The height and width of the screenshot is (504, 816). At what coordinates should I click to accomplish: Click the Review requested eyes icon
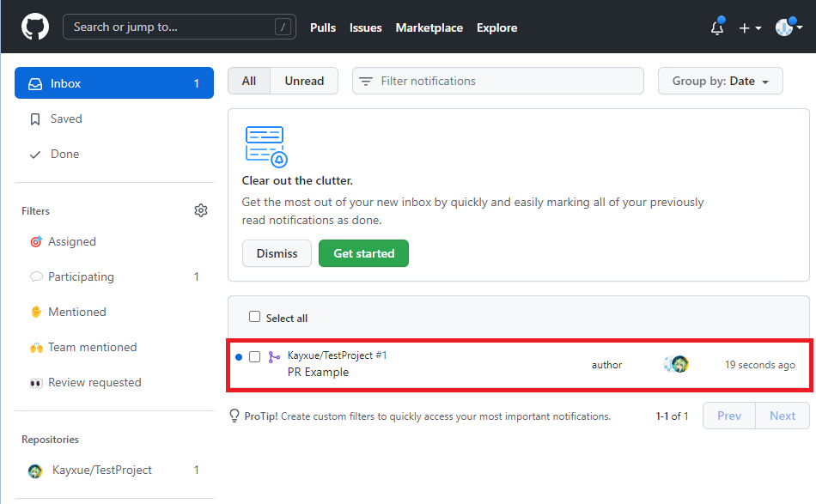coord(36,382)
